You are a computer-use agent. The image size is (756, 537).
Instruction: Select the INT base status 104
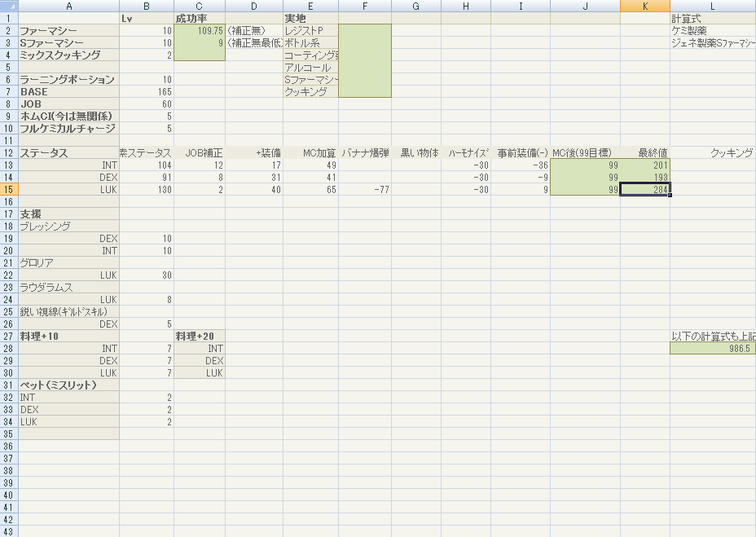(146, 165)
